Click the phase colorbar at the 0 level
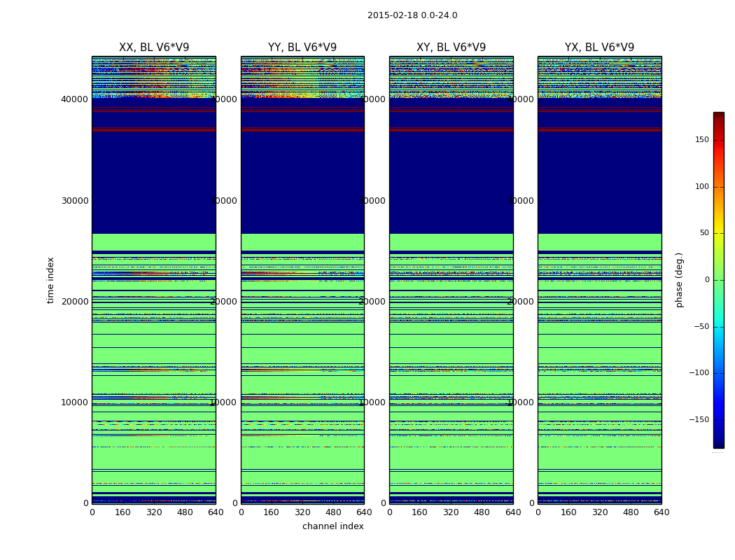The height and width of the screenshot is (560, 735). tap(719, 280)
